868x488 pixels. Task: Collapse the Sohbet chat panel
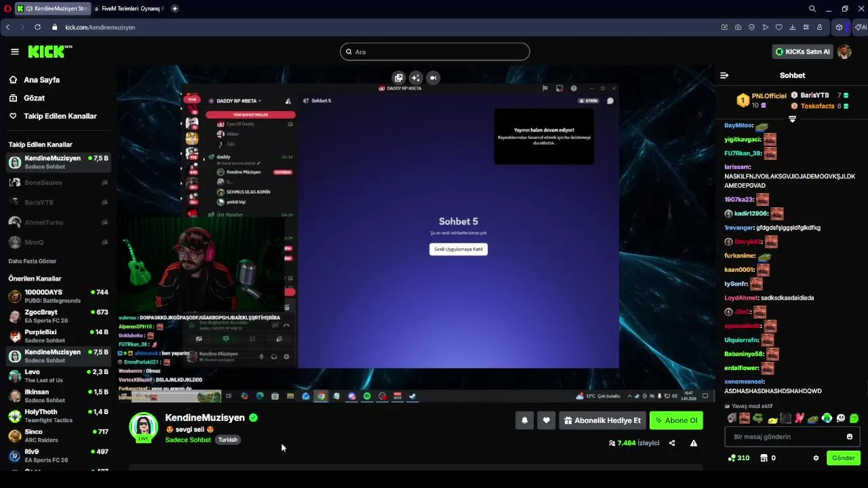(x=724, y=75)
